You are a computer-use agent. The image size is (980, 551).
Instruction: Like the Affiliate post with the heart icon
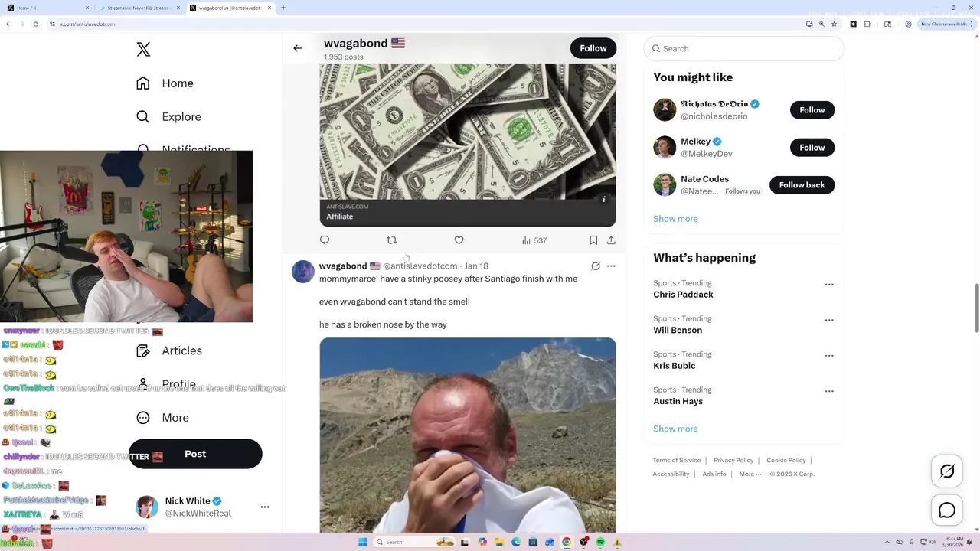click(x=459, y=240)
